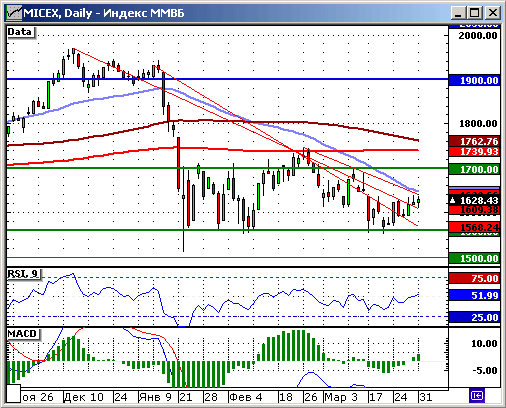Click the 2000.00 price axis label
506x408 pixels.
coord(478,36)
